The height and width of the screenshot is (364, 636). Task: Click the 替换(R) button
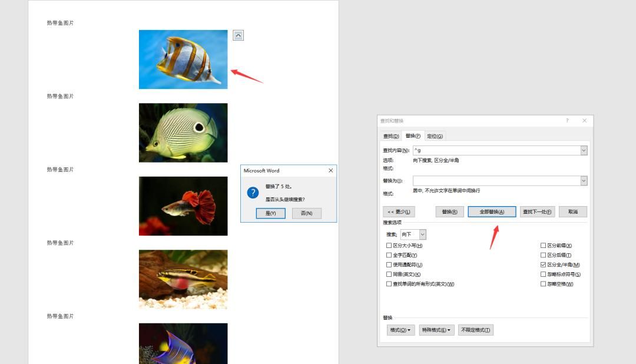pyautogui.click(x=449, y=212)
